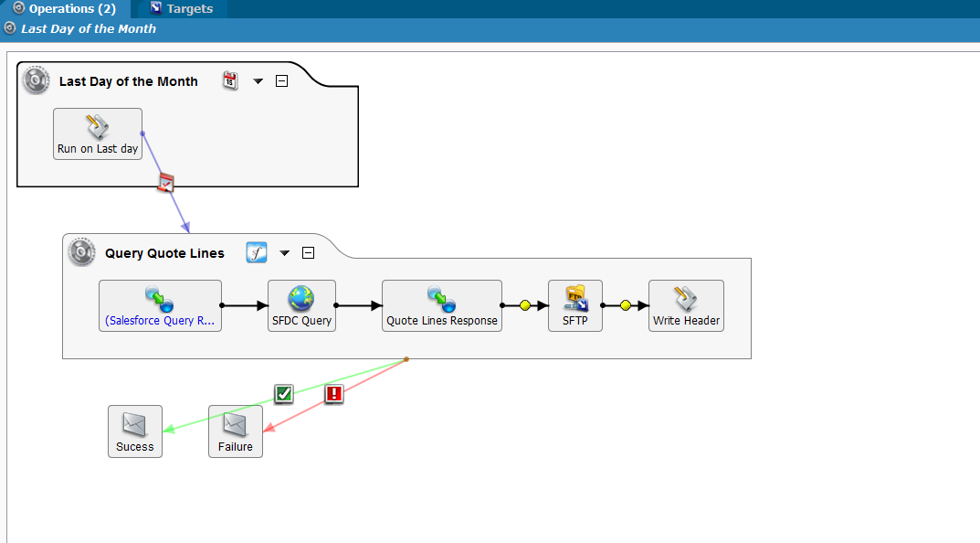
Task: Switch to the Operations (2) tab
Action: coord(65,9)
